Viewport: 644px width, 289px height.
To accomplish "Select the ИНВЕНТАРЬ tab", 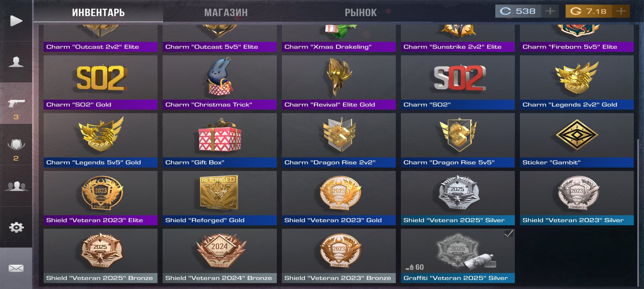I will click(98, 12).
